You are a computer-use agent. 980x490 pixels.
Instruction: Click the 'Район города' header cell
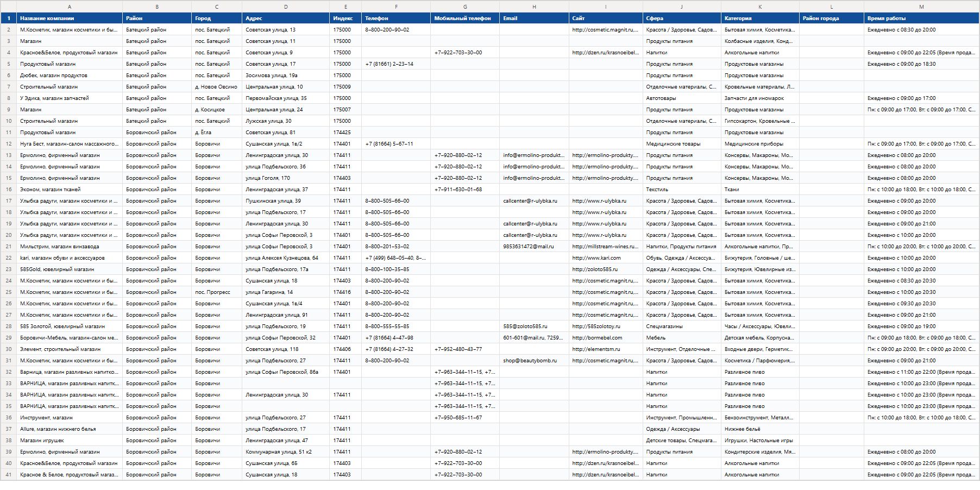(x=832, y=18)
